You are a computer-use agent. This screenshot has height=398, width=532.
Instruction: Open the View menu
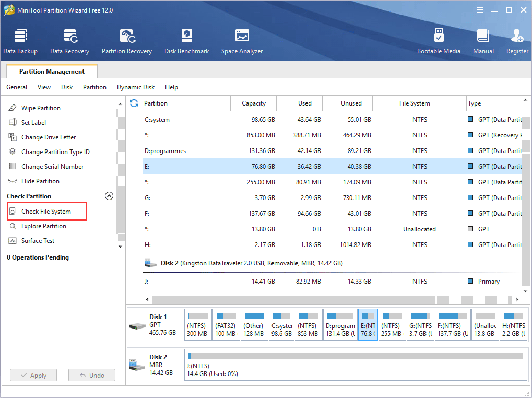(x=44, y=87)
